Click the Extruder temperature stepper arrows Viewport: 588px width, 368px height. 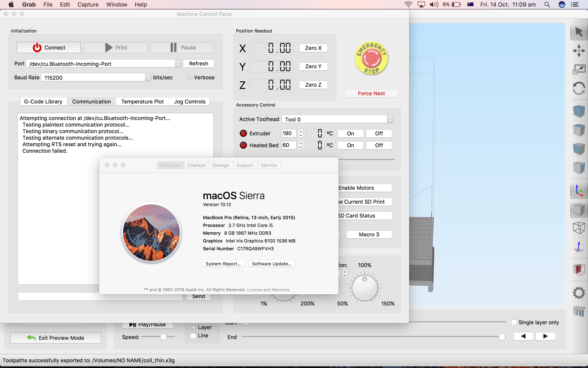[301, 133]
